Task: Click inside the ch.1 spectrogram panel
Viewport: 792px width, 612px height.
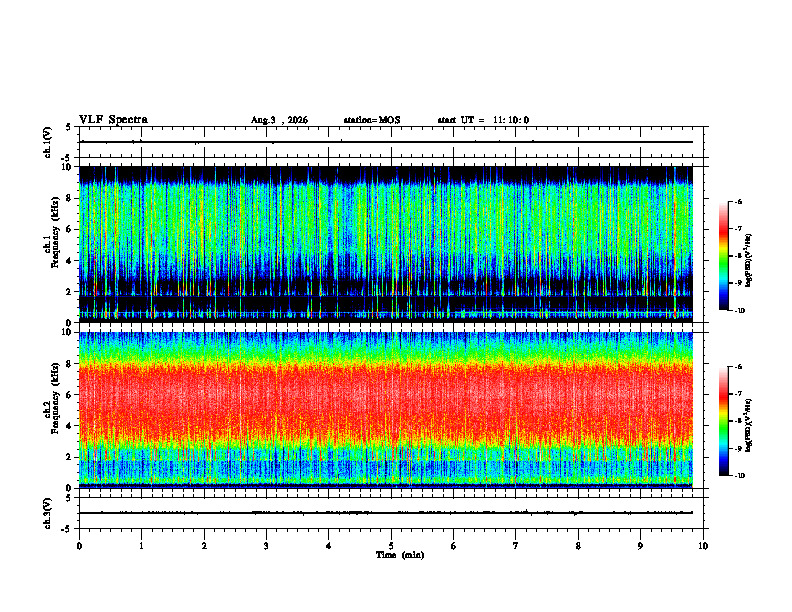Action: (x=386, y=244)
